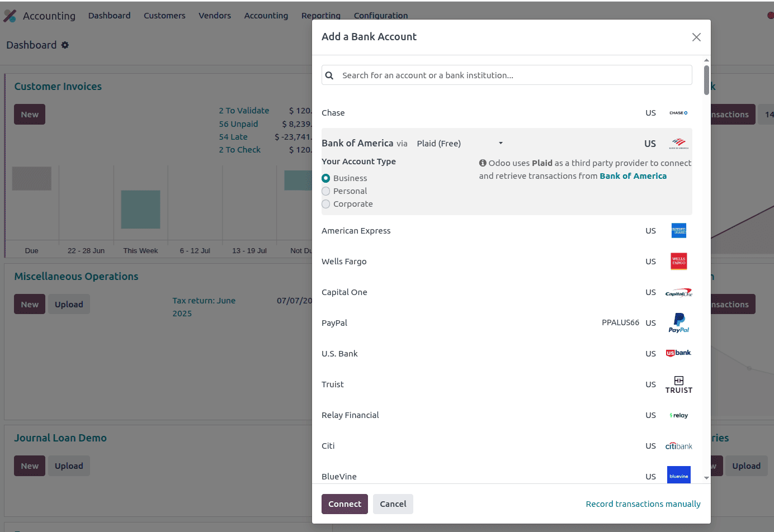This screenshot has width=774, height=532.
Task: Click the BlueVine logo
Action: [x=678, y=475]
